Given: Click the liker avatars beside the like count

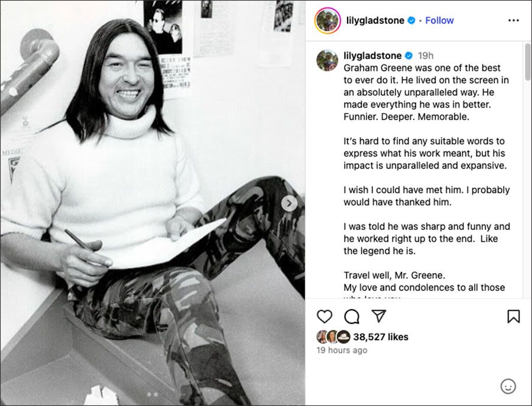Looking at the screenshot, I should [333, 337].
